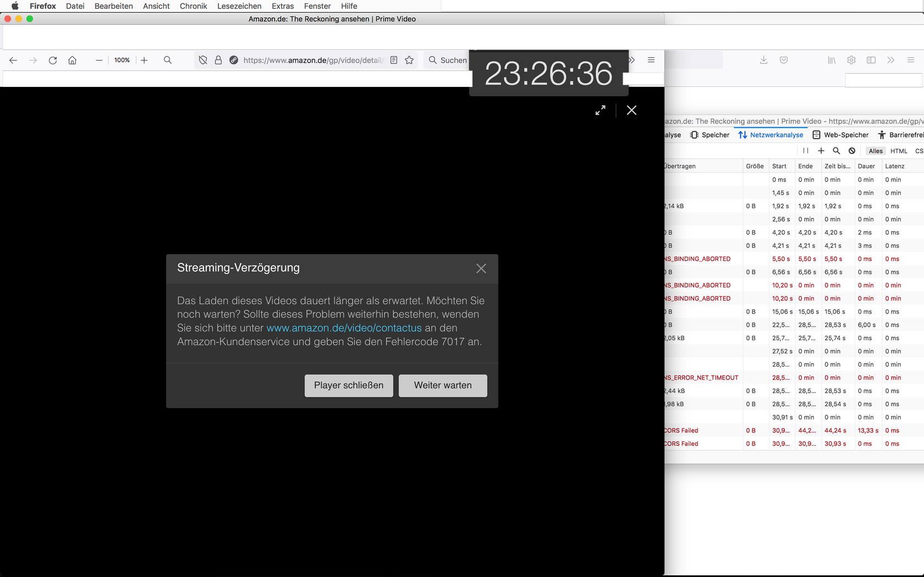The image size is (924, 577).
Task: Open the Firefox home page
Action: tap(72, 61)
